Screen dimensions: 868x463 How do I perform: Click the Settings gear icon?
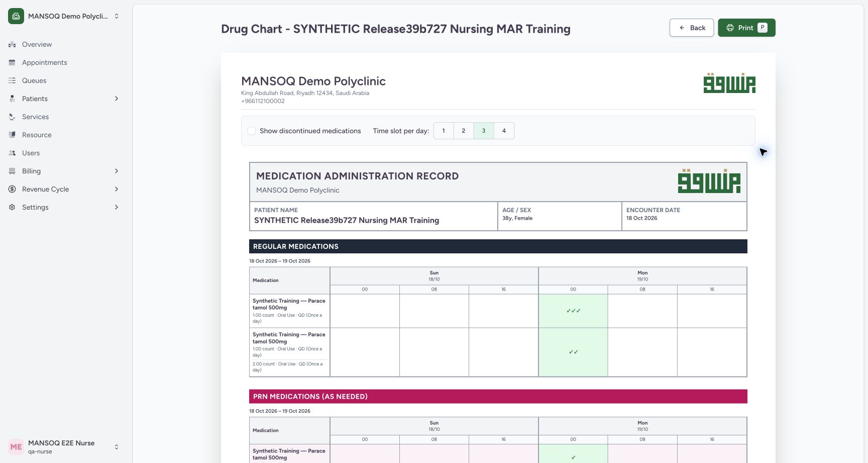click(12, 207)
